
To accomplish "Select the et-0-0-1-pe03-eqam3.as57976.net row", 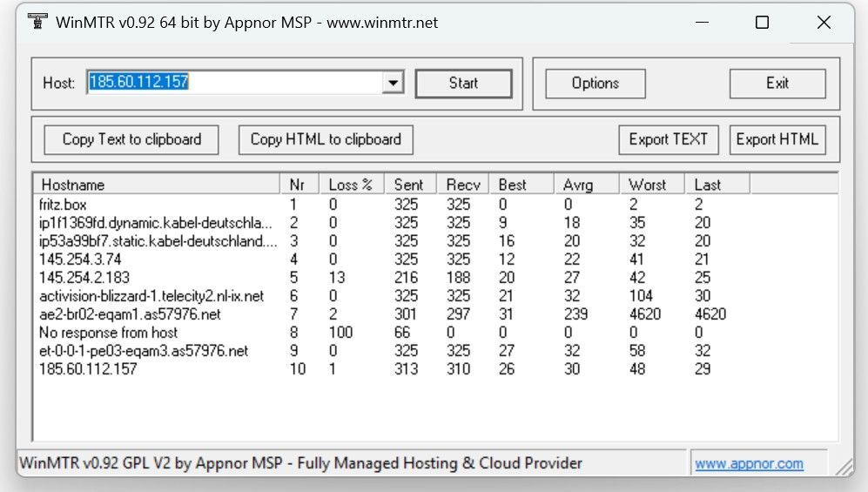I will click(435, 350).
